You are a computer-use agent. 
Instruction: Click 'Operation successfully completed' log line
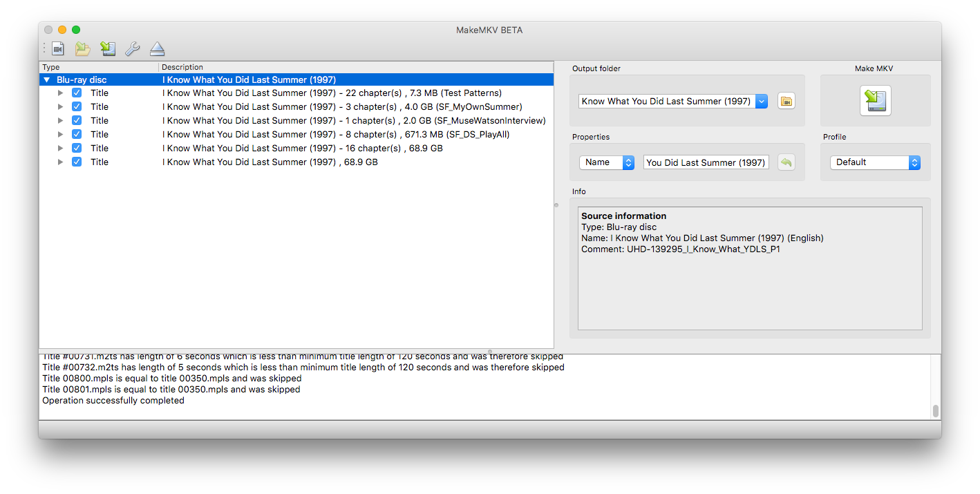pos(113,401)
